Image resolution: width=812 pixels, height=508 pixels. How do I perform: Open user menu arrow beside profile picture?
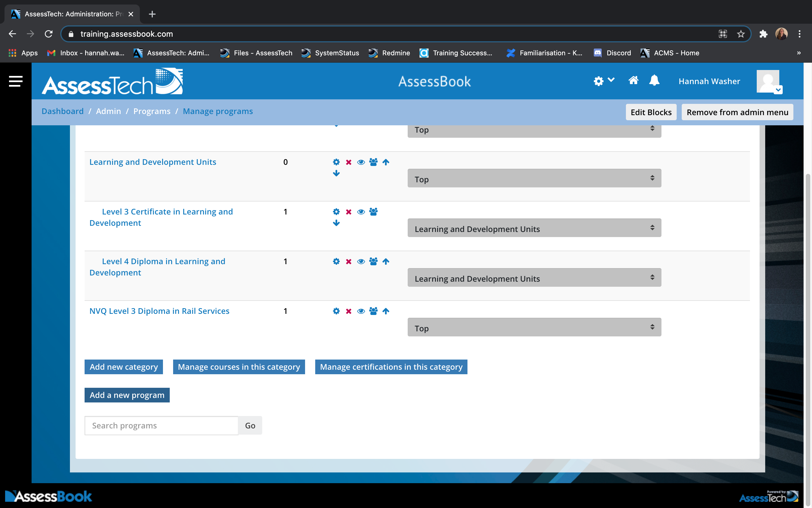point(778,90)
